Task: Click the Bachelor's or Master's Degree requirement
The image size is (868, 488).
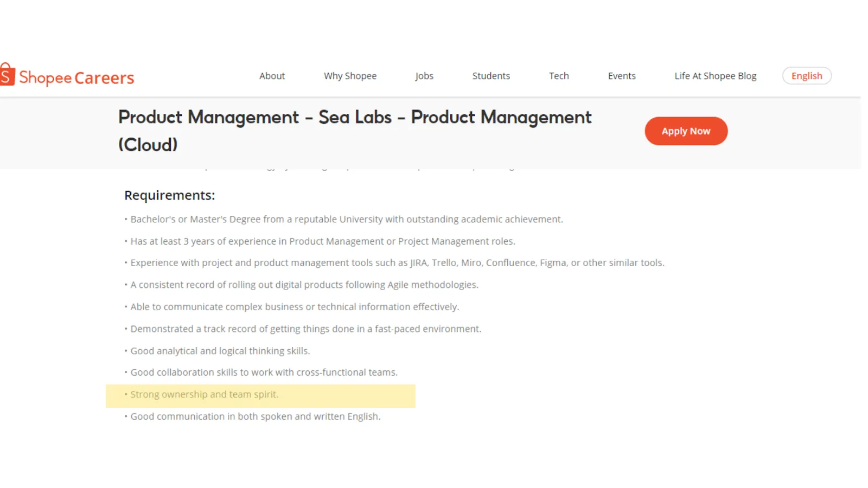Action: 346,219
